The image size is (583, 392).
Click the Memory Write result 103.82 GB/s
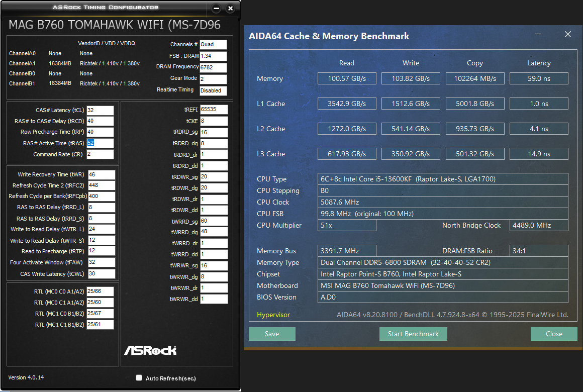(411, 78)
